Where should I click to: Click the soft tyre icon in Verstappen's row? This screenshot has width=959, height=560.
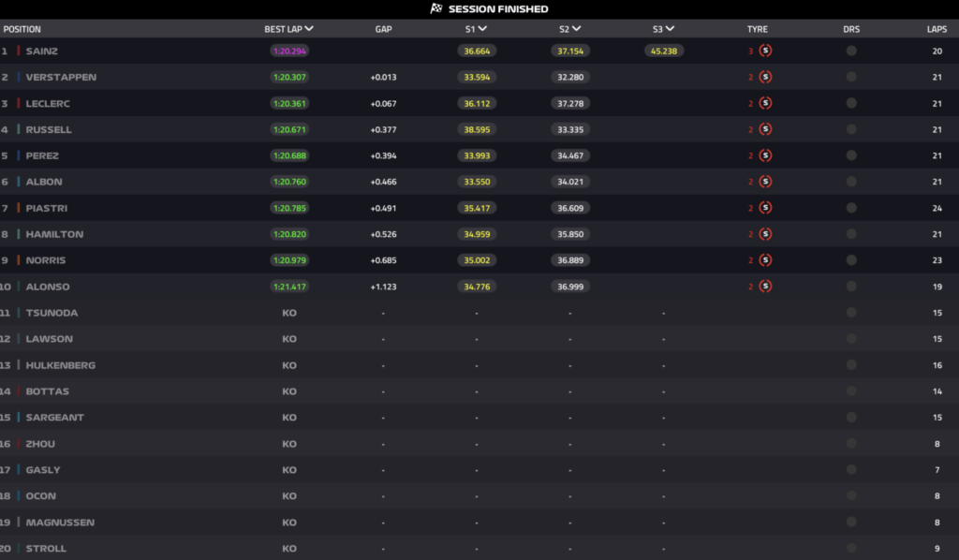tap(765, 77)
